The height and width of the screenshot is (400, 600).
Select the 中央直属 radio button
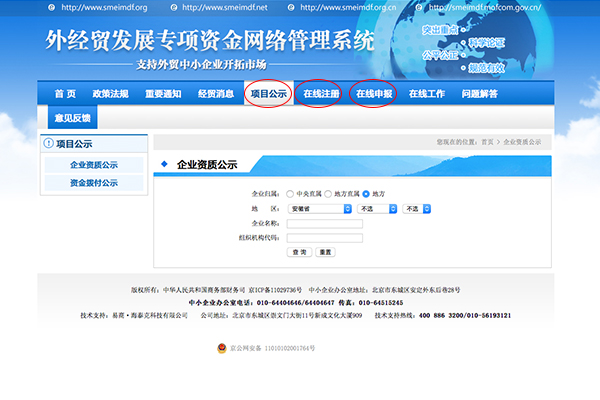click(x=290, y=193)
